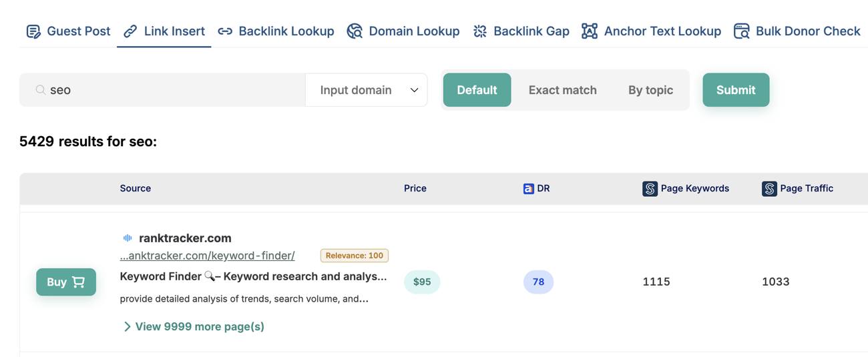Screen dimensions: 868x357
Task: Click the cart icon on the Buy button
Action: (79, 282)
